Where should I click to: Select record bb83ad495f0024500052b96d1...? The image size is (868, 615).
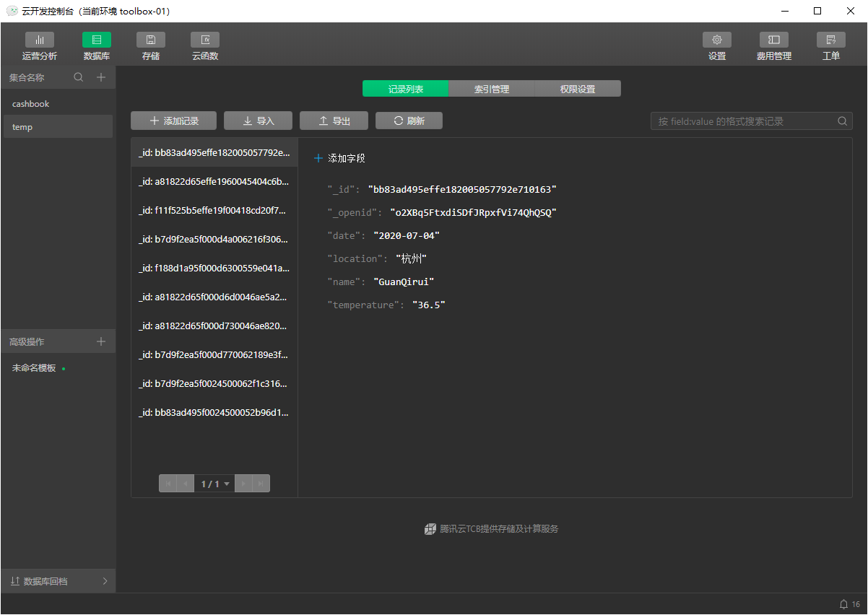tap(214, 412)
